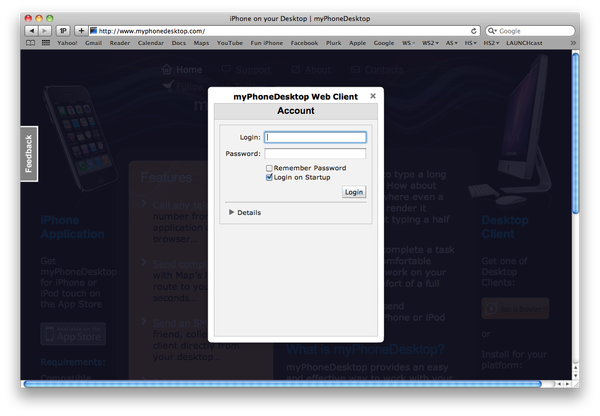
Task: Click the URL address bar
Action: (x=284, y=31)
